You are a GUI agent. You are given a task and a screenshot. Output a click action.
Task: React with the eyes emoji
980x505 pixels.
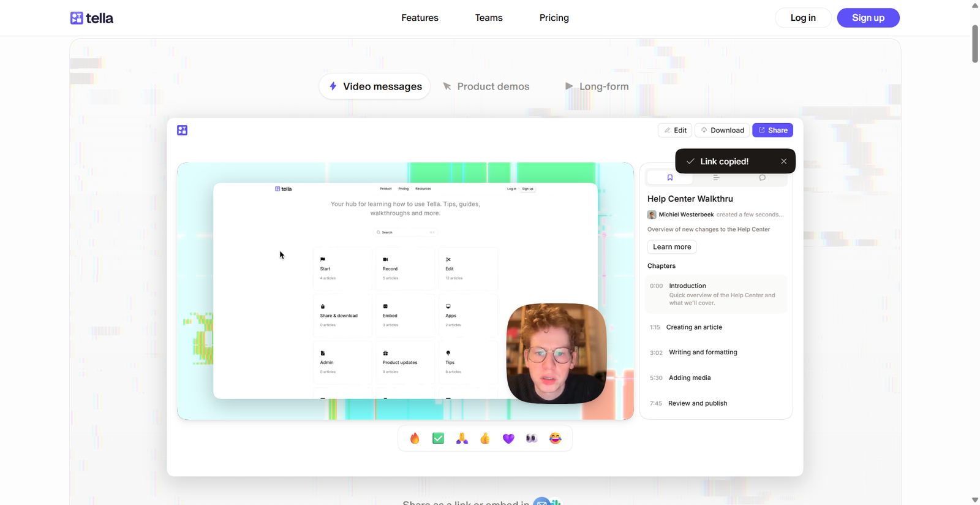pos(532,438)
